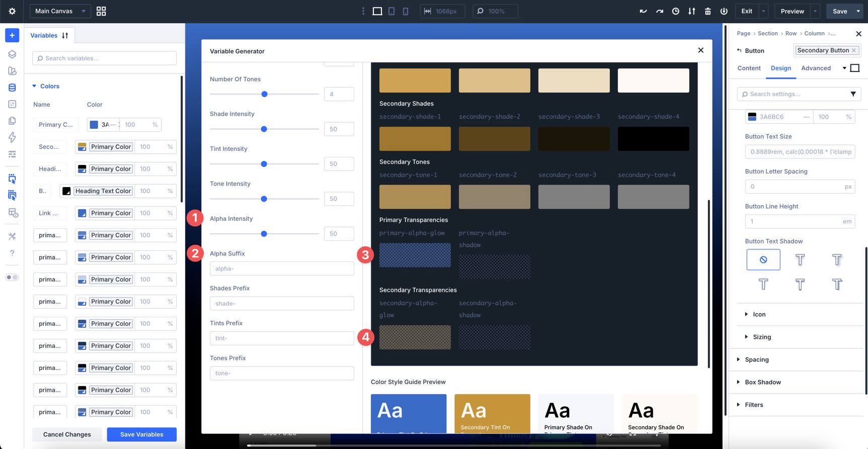The height and width of the screenshot is (449, 868).
Task: Expand the Icon section
Action: (x=759, y=314)
